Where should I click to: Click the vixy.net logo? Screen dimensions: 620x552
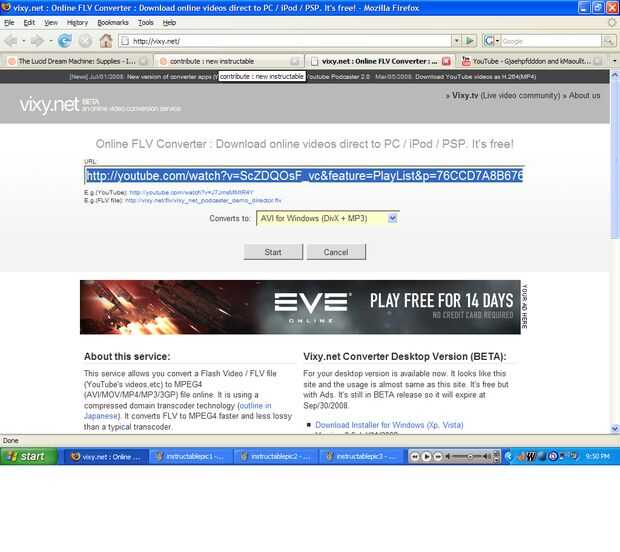[x=49, y=104]
